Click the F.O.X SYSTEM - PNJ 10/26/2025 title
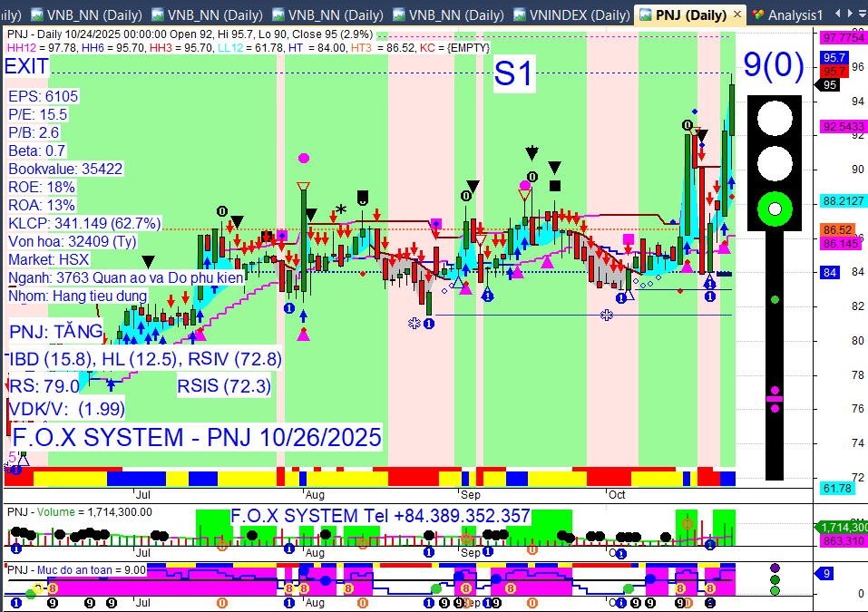The image size is (868, 612). point(197,437)
